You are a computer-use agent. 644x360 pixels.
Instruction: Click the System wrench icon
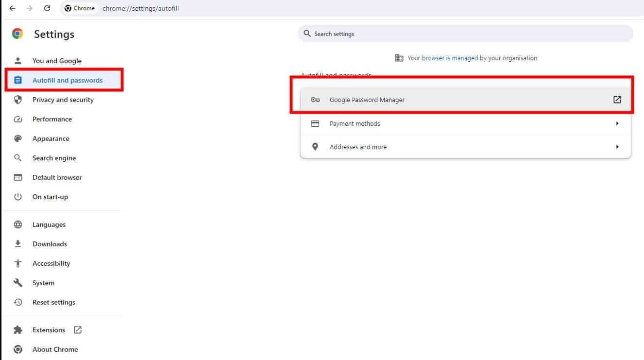[18, 283]
